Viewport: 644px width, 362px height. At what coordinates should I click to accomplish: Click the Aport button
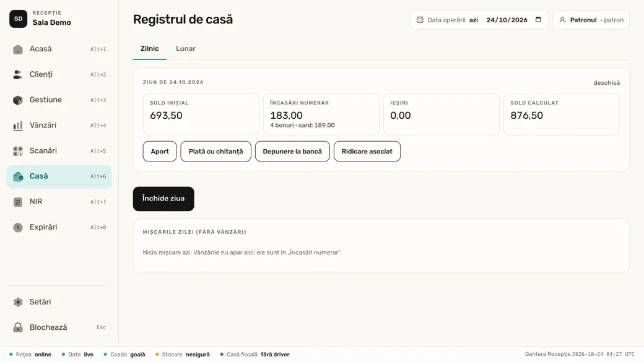(x=160, y=152)
